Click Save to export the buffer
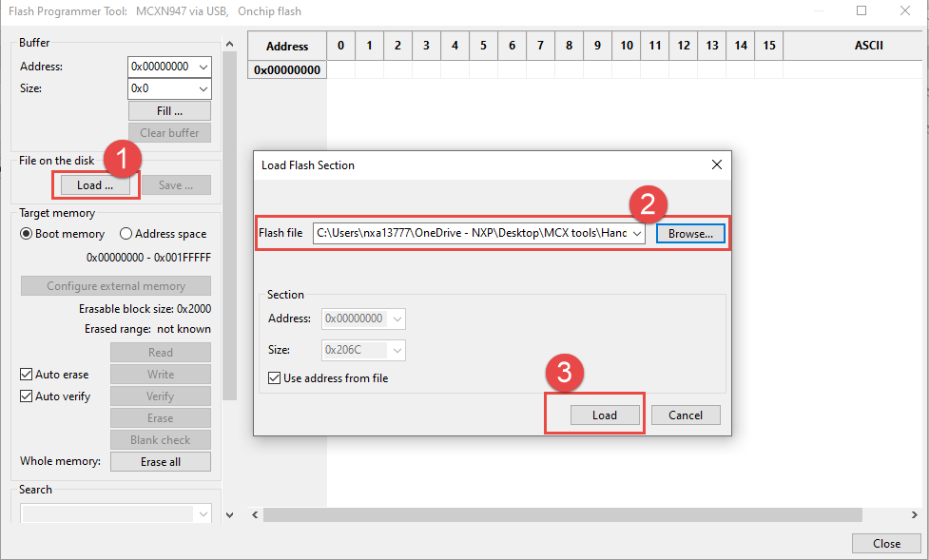This screenshot has width=929, height=560. point(176,184)
